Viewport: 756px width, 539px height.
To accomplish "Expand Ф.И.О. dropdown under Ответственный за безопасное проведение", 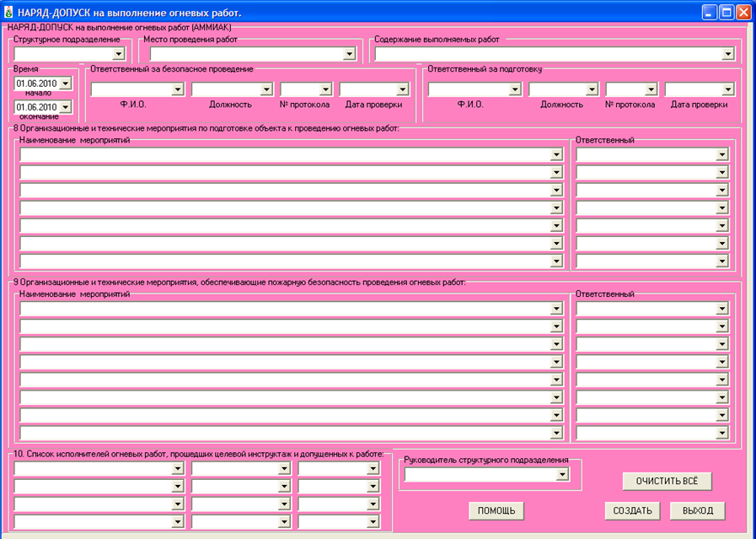I will point(178,89).
